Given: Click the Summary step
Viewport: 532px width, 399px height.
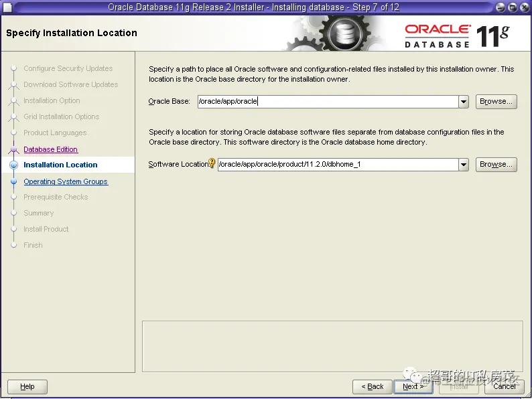Looking at the screenshot, I should (39, 214).
